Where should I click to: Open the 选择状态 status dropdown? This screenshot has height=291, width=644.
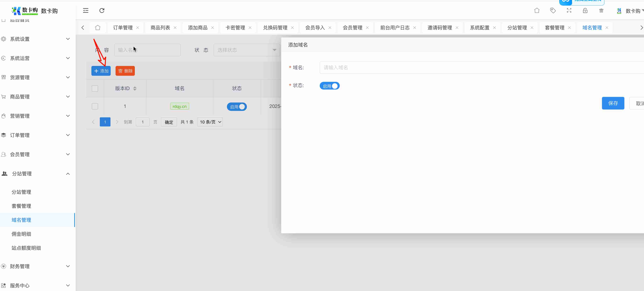click(247, 50)
